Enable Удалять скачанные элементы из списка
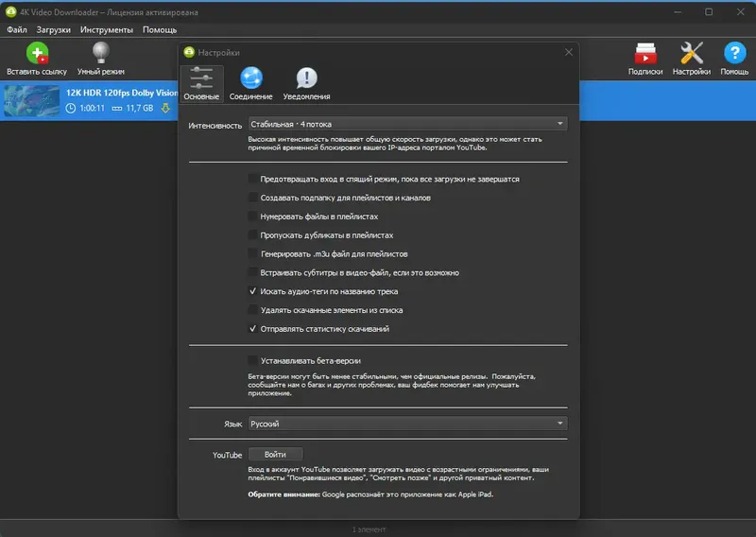This screenshot has height=537, width=756. pos(252,310)
